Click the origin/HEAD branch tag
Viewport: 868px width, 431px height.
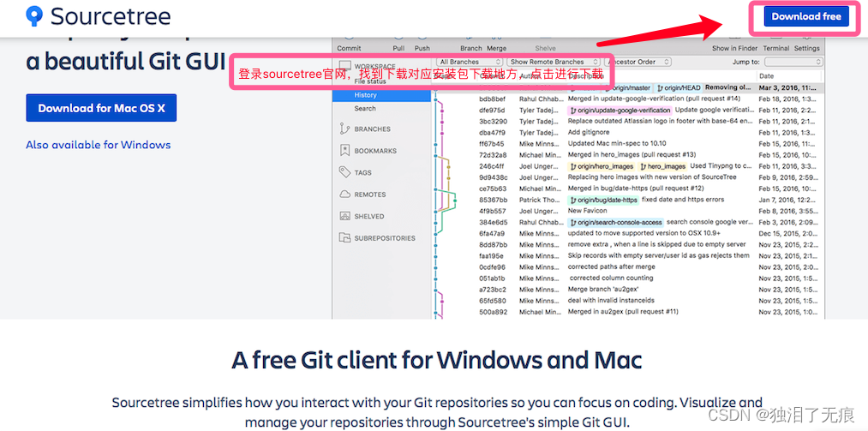click(679, 88)
